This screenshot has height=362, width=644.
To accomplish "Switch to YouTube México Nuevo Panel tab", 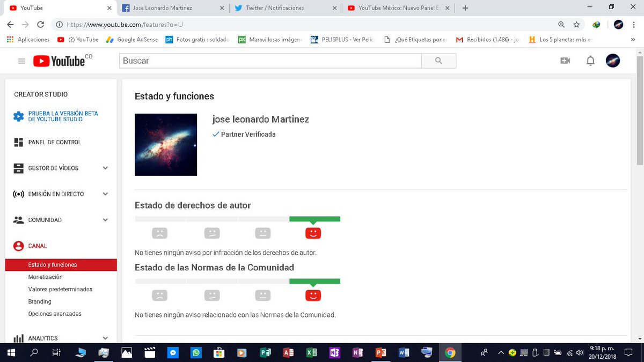I will pos(398,8).
